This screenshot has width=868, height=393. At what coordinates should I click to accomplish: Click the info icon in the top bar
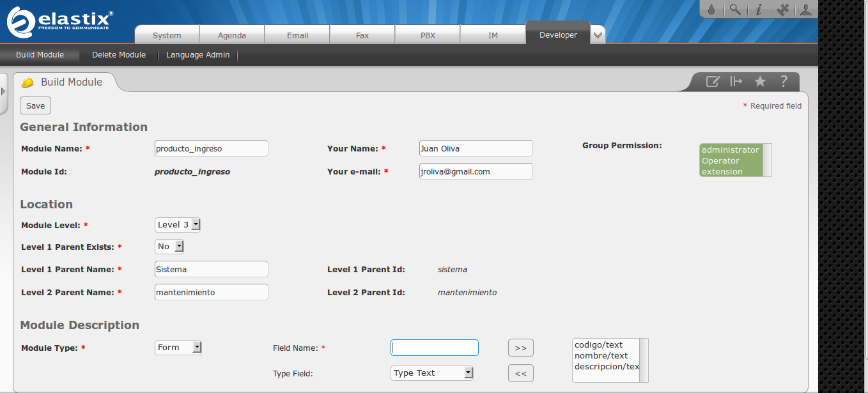tap(759, 10)
